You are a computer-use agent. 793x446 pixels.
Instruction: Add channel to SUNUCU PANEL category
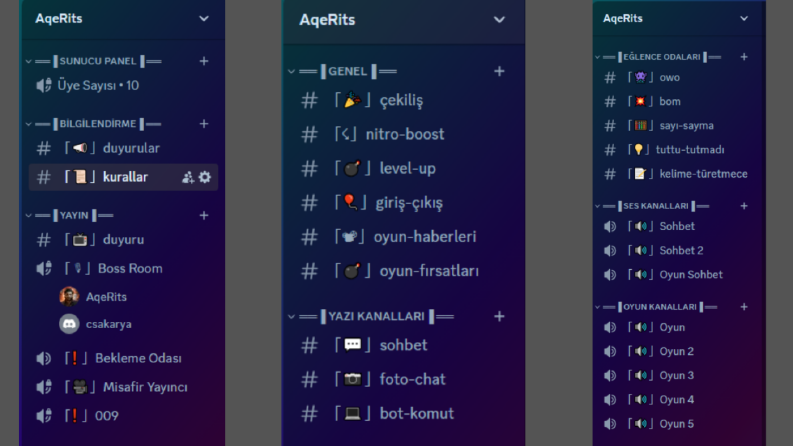tap(204, 61)
